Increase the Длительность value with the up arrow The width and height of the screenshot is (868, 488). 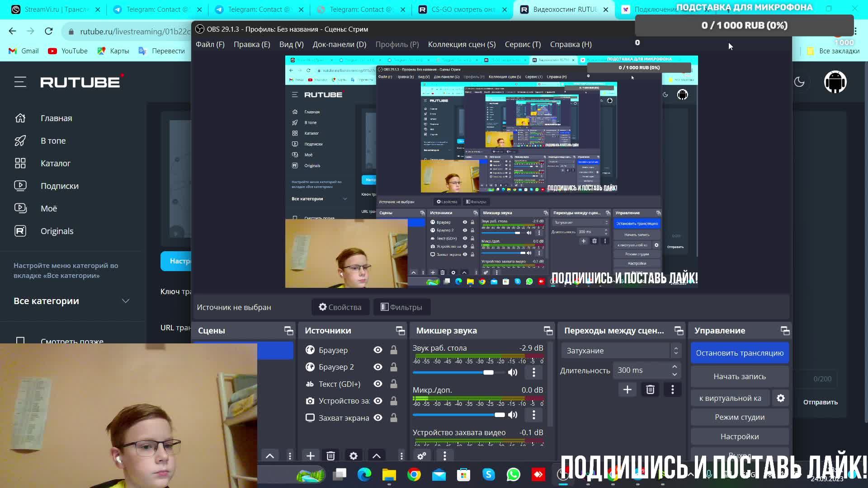(x=675, y=366)
